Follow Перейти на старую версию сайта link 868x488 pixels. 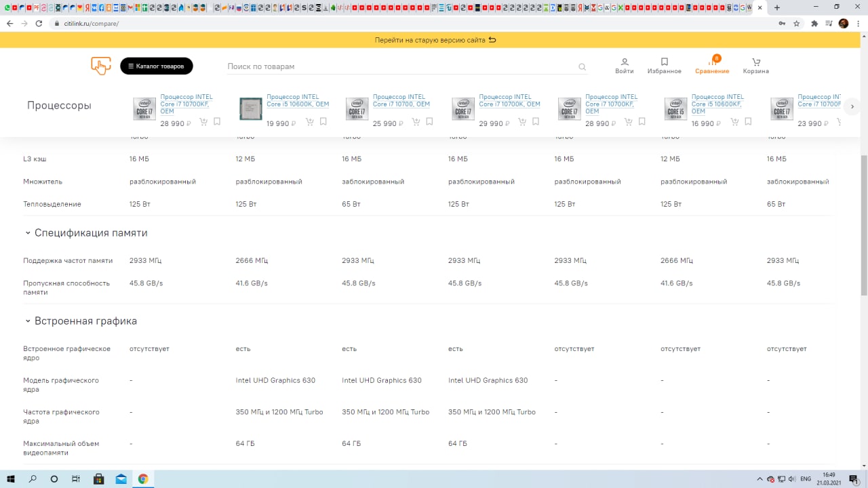click(435, 40)
